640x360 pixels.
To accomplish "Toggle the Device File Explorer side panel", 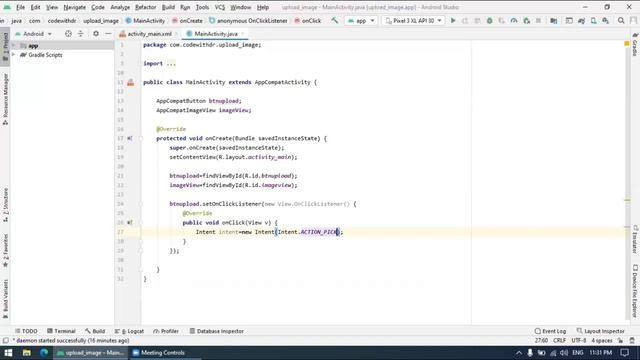I will tap(635, 291).
